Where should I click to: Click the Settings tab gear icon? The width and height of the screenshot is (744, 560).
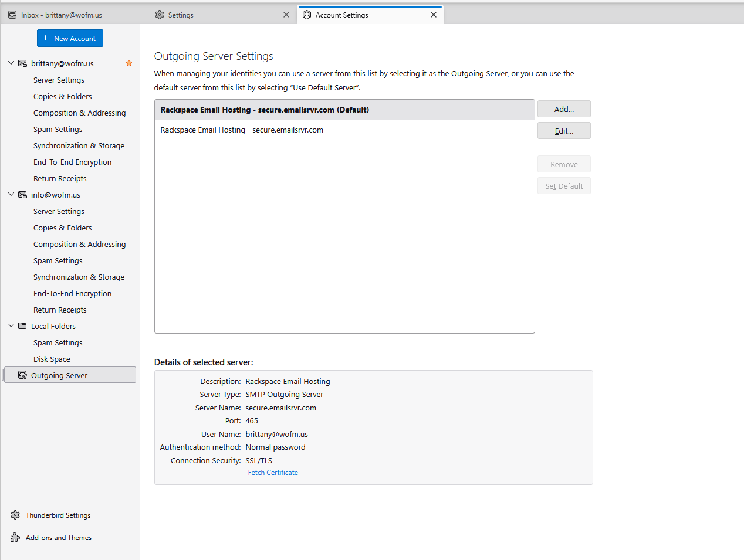[160, 15]
